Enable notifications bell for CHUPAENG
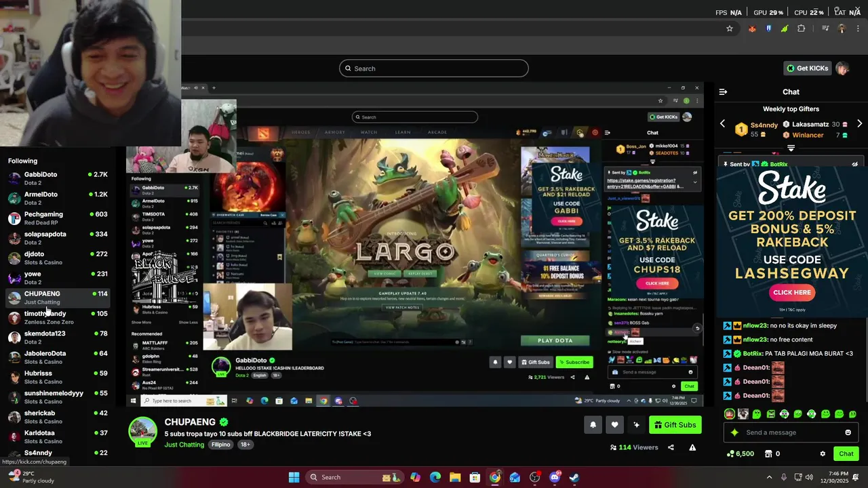868x488 pixels. tap(593, 425)
